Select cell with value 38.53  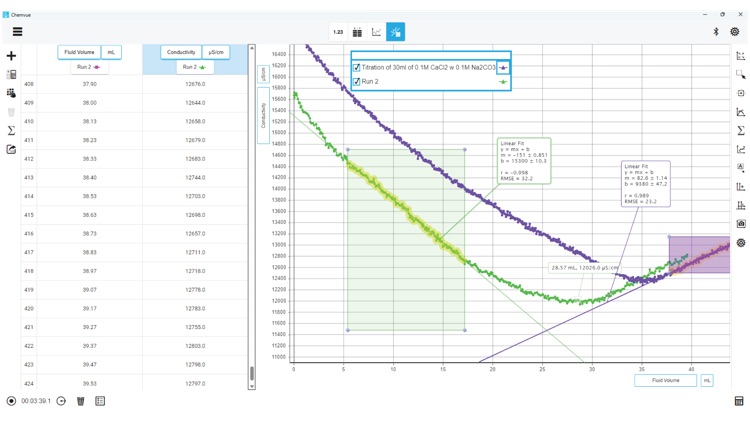pyautogui.click(x=89, y=196)
